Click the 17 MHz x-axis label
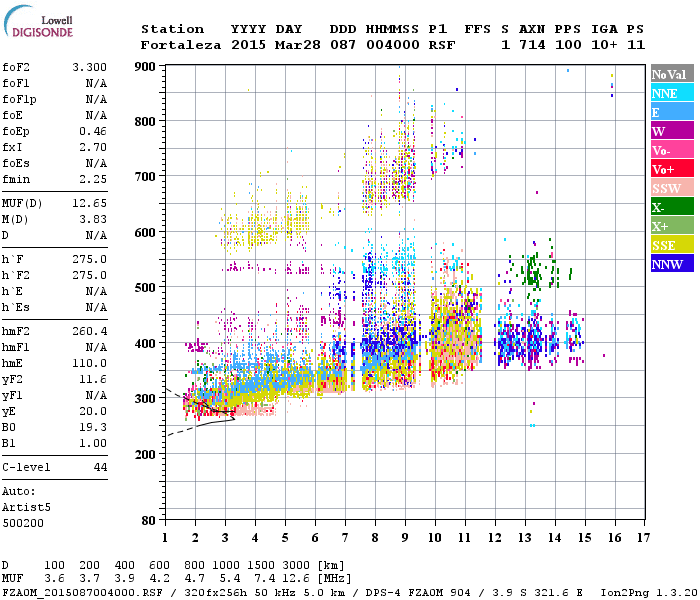Image resolution: width=700 pixels, height=600 pixels. point(643,538)
